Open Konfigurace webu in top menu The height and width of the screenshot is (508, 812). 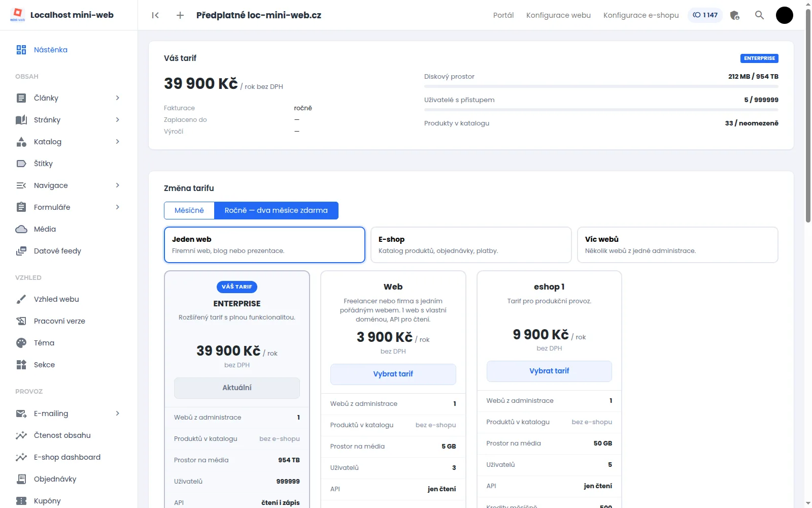click(x=558, y=15)
